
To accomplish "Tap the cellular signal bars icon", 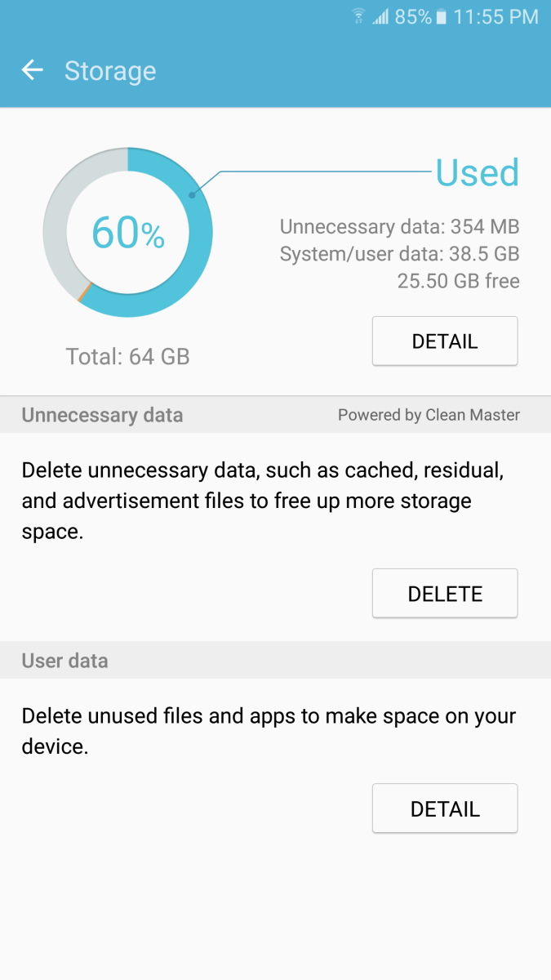I will click(380, 16).
